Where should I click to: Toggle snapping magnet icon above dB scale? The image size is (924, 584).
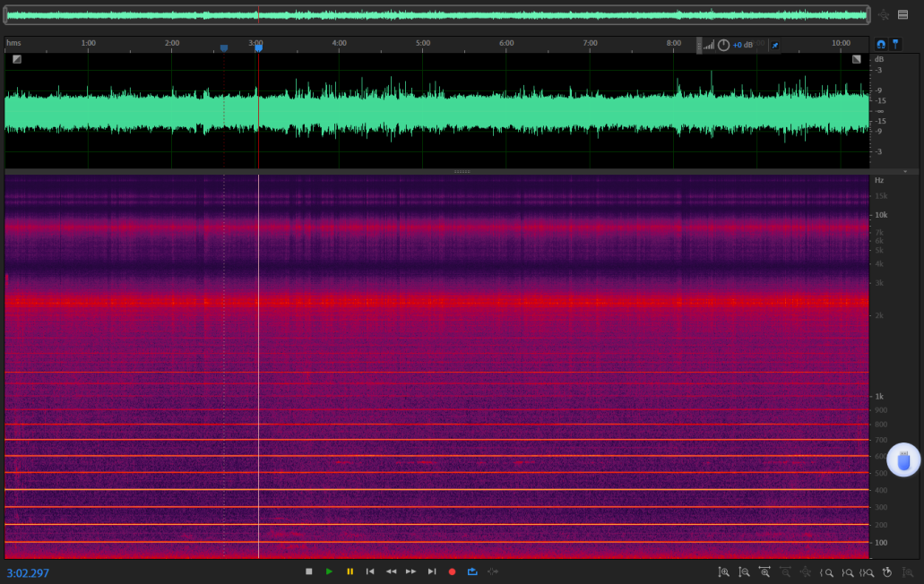pos(881,44)
